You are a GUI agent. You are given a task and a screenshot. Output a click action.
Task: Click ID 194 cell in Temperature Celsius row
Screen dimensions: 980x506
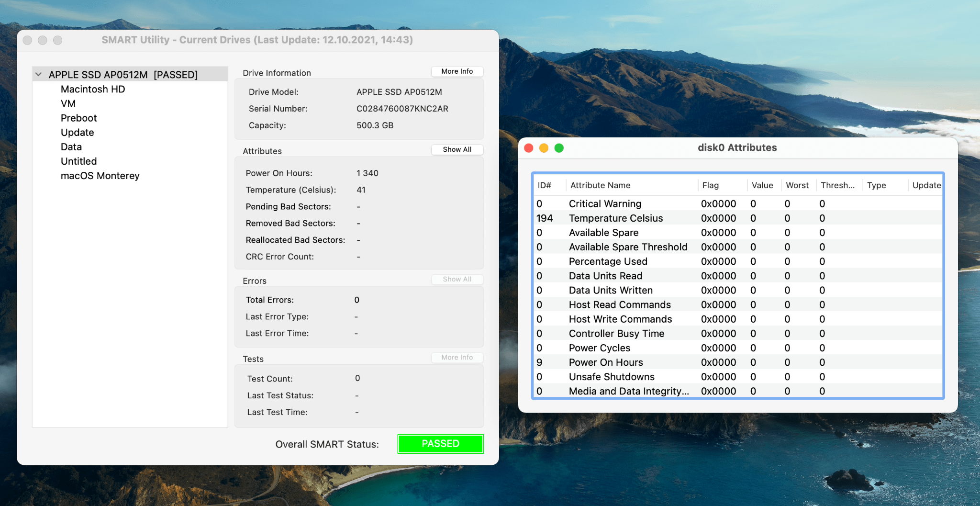pos(545,218)
